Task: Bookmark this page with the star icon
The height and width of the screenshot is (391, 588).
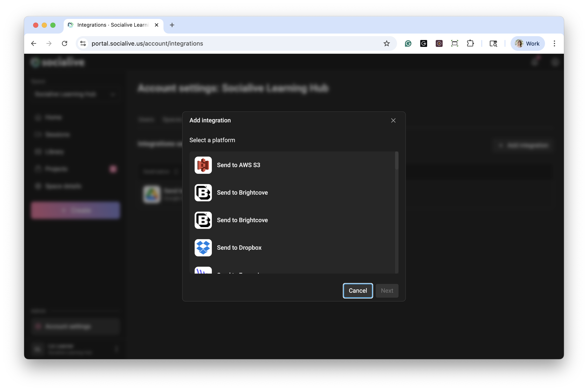Action: (x=386, y=44)
